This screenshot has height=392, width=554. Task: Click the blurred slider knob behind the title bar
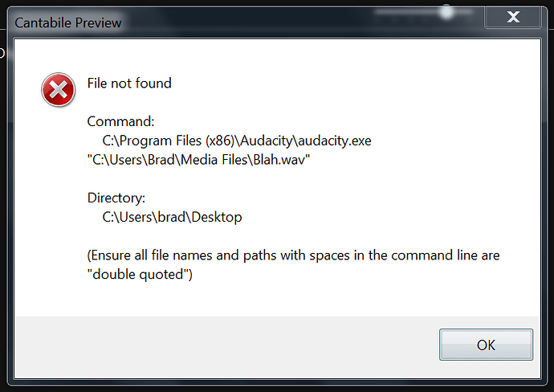(x=447, y=12)
